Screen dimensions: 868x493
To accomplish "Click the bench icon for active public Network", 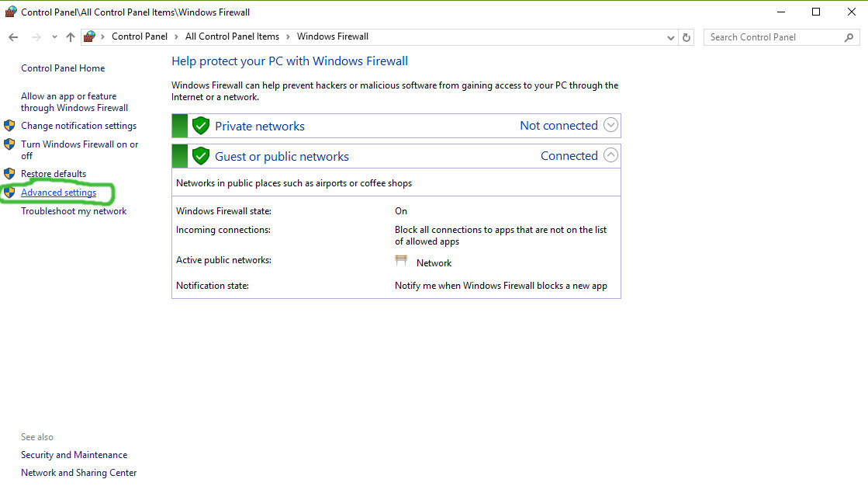I will (401, 260).
